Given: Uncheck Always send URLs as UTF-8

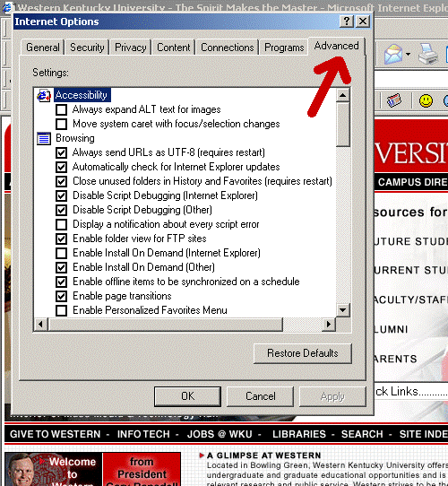Looking at the screenshot, I should coord(61,152).
